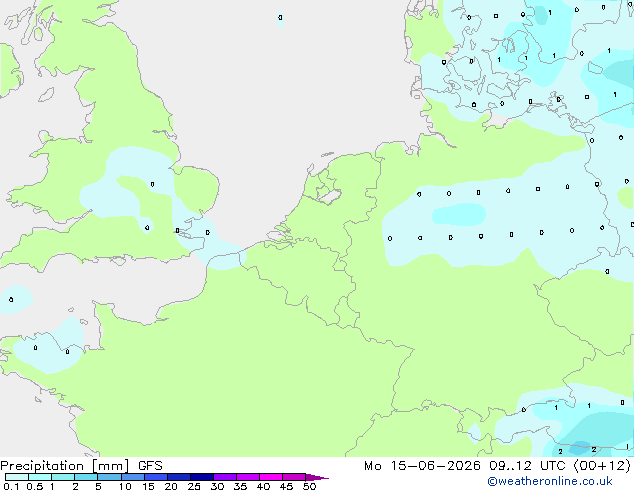Pick the 40 mm magenta swatch
The image size is (634, 490).
tap(271, 477)
